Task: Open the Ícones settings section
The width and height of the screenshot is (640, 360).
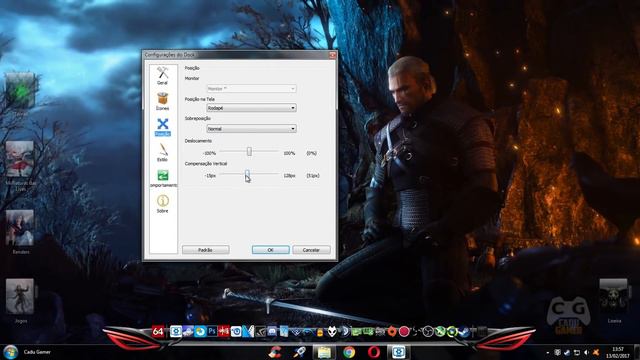Action: pos(162,101)
